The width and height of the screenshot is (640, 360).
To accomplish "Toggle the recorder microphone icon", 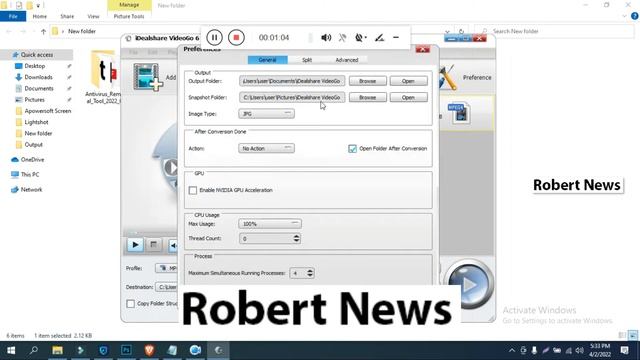I will tap(342, 38).
